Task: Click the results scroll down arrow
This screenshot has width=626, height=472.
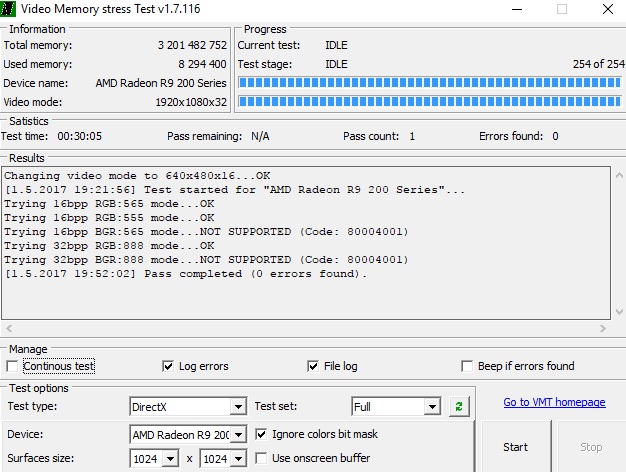Action: tap(619, 311)
